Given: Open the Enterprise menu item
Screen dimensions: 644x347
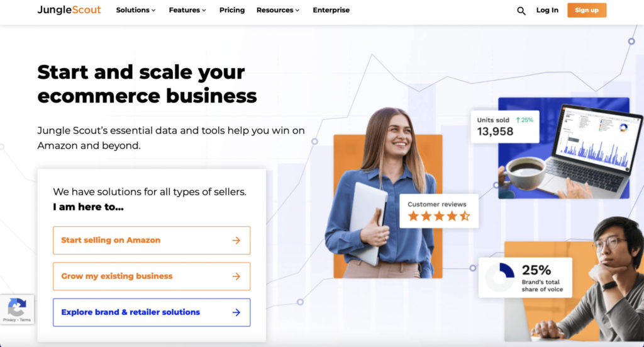Looking at the screenshot, I should 331,10.
